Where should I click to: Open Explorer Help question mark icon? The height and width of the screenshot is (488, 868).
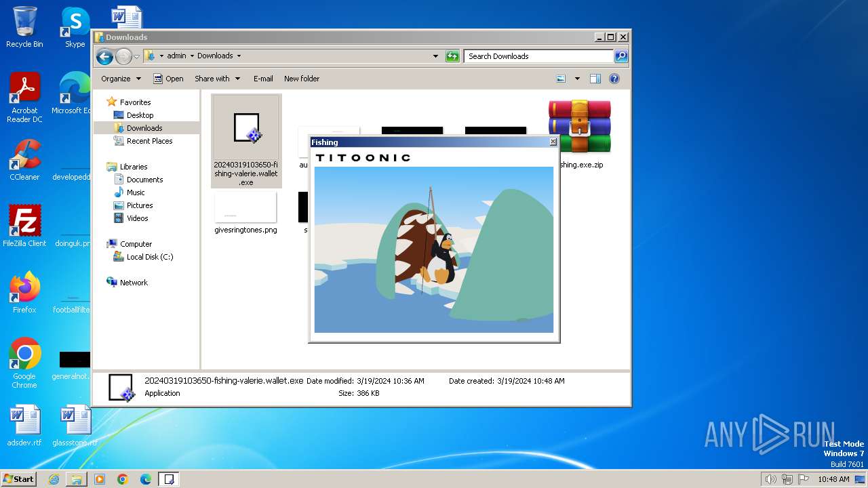click(x=614, y=79)
